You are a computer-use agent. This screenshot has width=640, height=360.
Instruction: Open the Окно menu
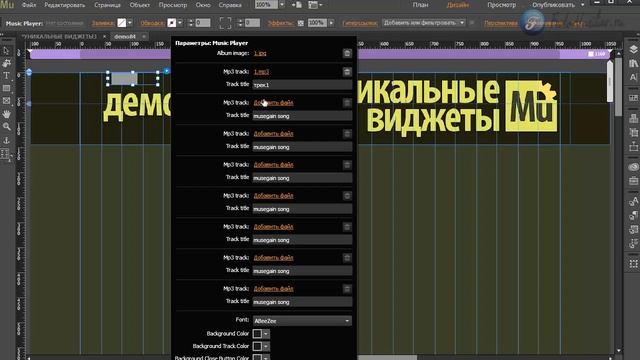203,5
